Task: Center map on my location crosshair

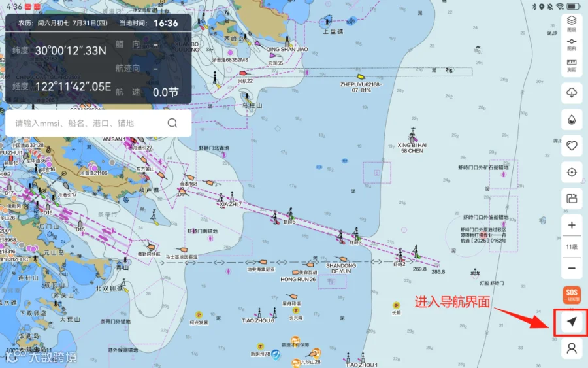Action: tap(572, 172)
